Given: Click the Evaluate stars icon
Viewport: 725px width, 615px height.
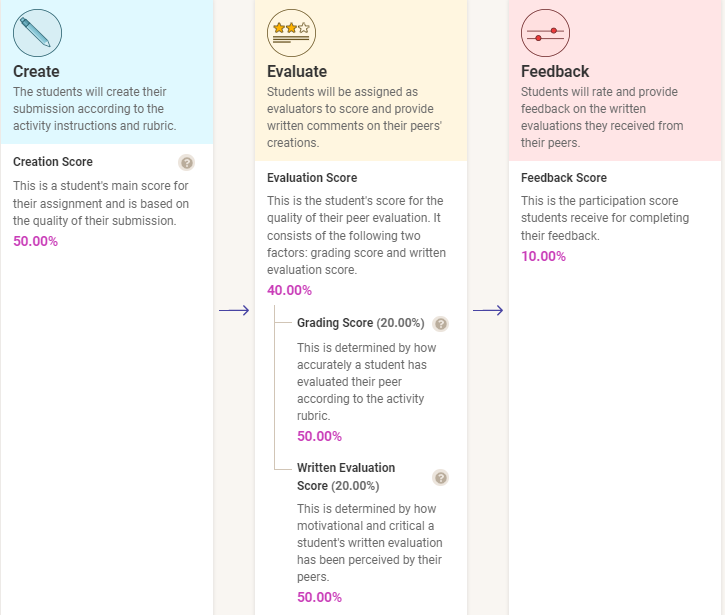Looking at the screenshot, I should [291, 32].
